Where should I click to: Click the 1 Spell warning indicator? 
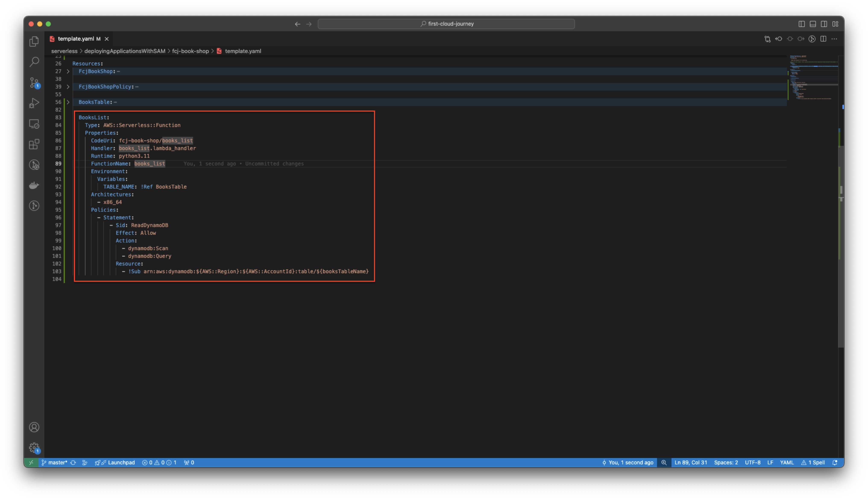813,463
